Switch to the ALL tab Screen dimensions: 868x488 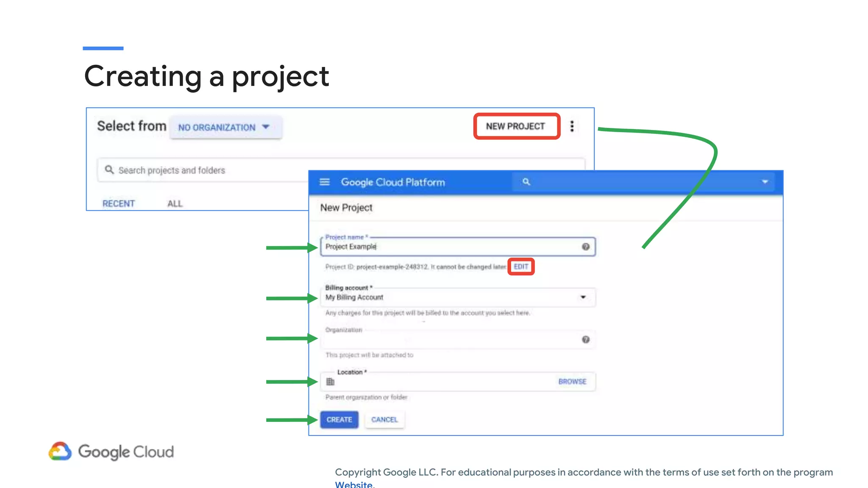tap(175, 204)
